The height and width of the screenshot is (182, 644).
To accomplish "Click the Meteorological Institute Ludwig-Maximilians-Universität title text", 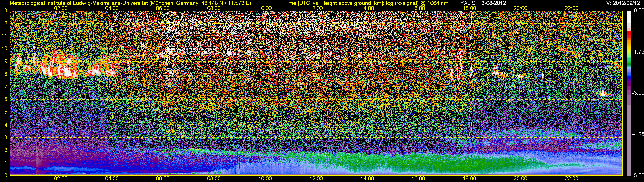I will pos(131,3).
